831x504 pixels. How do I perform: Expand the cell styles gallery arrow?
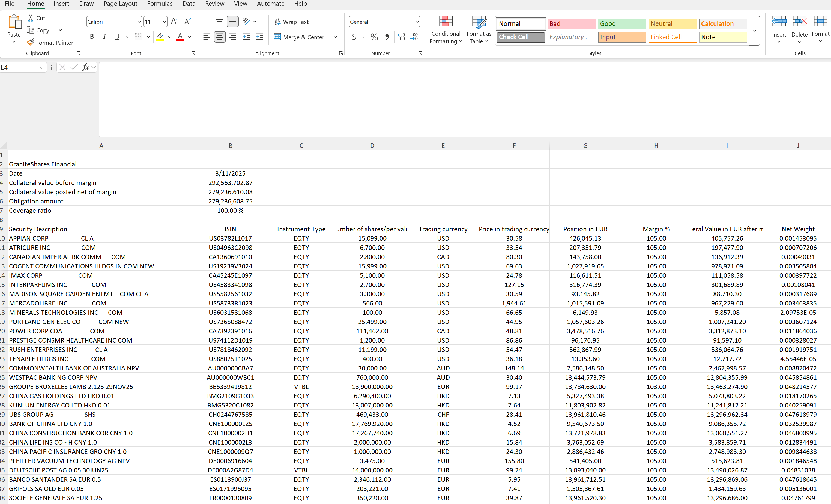click(x=754, y=30)
